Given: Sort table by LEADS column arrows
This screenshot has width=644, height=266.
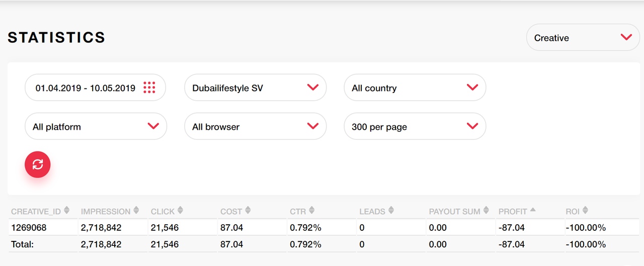Looking at the screenshot, I should pyautogui.click(x=391, y=211).
